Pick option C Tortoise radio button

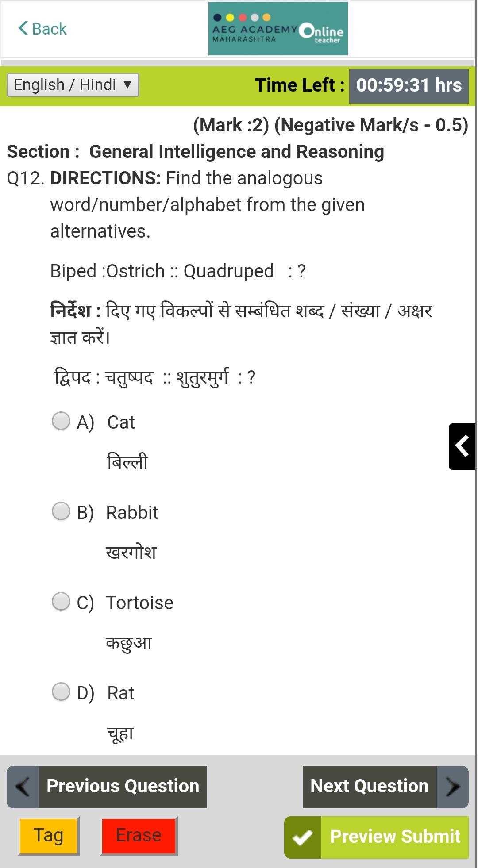[61, 602]
